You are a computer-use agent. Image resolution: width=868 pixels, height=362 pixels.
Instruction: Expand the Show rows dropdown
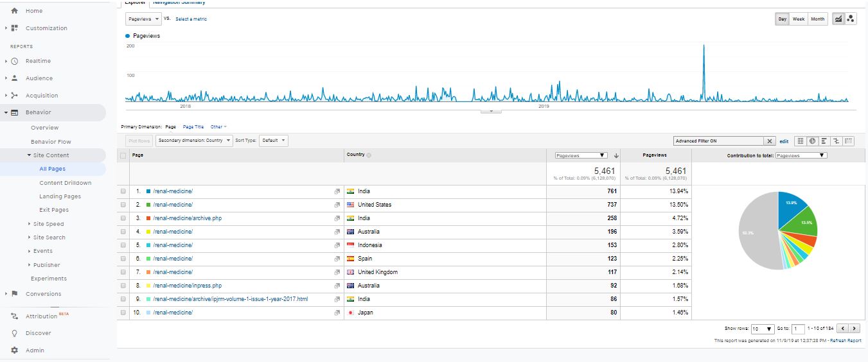[763, 329]
